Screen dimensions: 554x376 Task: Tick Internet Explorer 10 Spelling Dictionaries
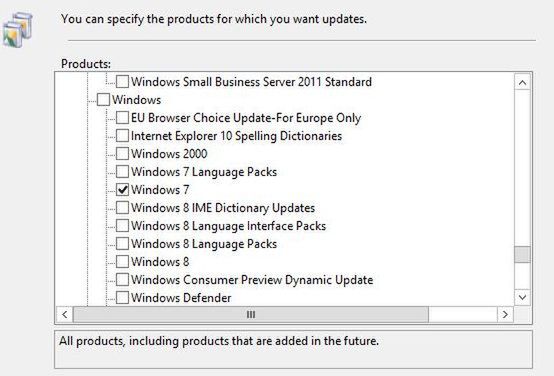tap(122, 136)
